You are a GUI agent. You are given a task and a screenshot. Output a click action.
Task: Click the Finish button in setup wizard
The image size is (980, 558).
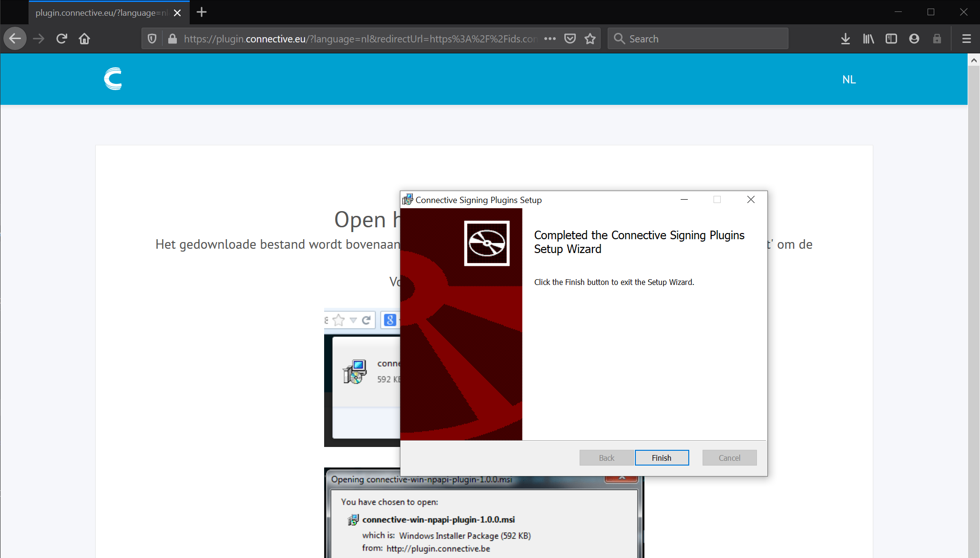(662, 457)
